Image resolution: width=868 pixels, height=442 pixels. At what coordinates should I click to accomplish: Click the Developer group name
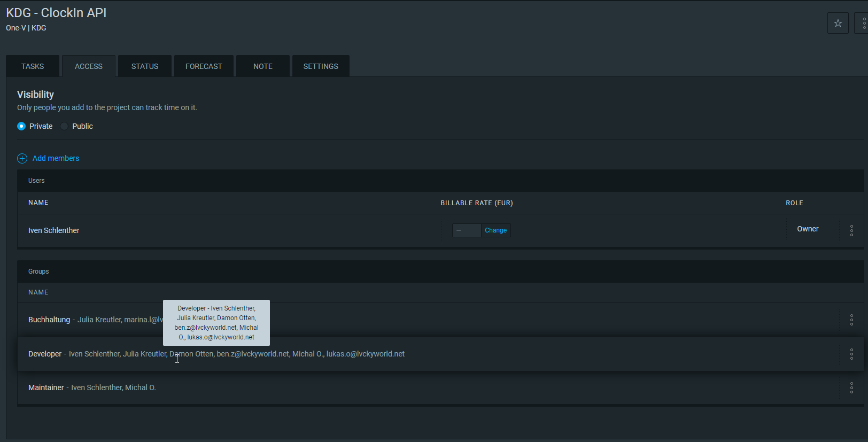(45, 354)
